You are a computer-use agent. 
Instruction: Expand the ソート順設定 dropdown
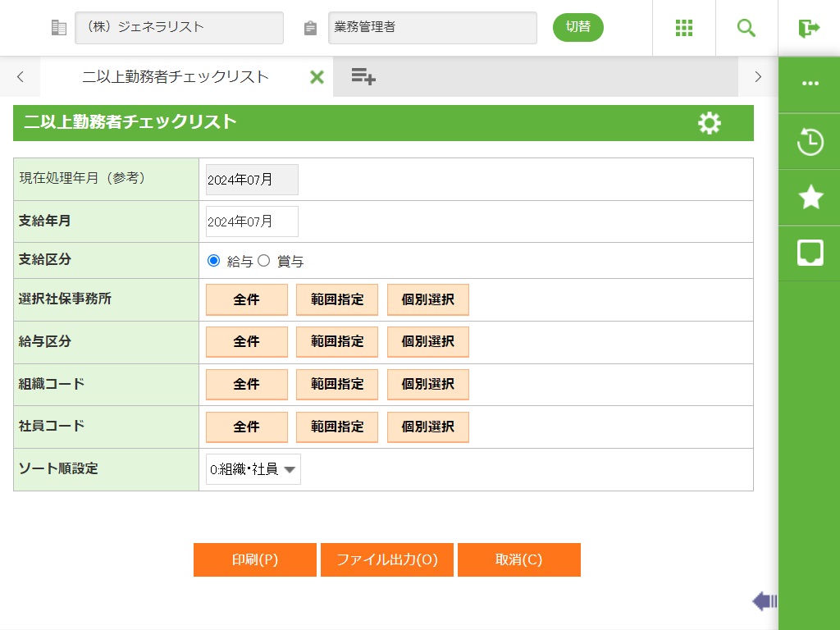tap(253, 469)
